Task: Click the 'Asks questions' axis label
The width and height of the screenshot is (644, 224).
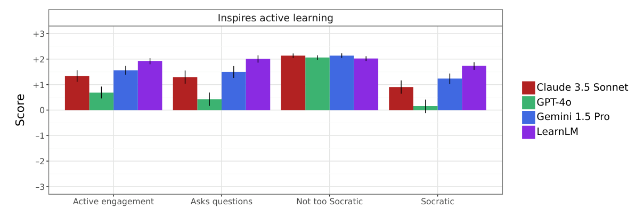Action: (222, 202)
